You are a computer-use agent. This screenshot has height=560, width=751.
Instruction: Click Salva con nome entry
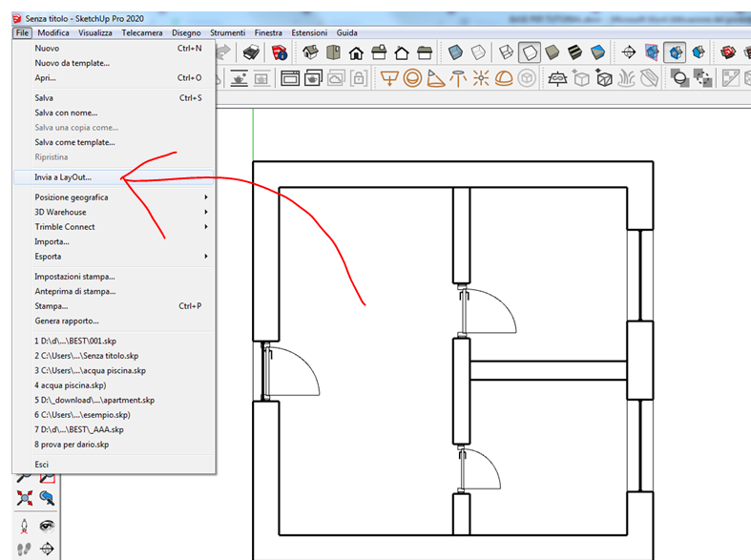(x=66, y=113)
